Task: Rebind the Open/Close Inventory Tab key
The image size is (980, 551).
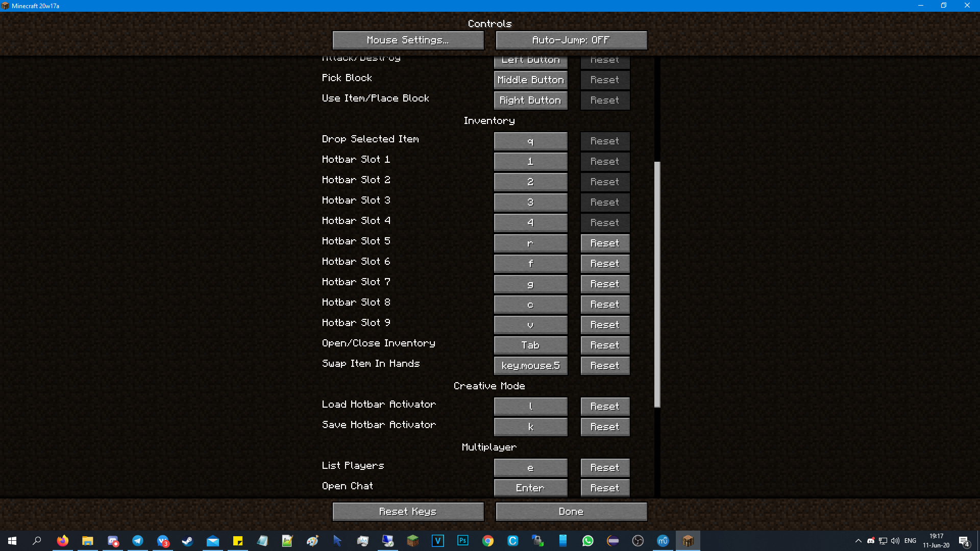Action: click(x=530, y=345)
